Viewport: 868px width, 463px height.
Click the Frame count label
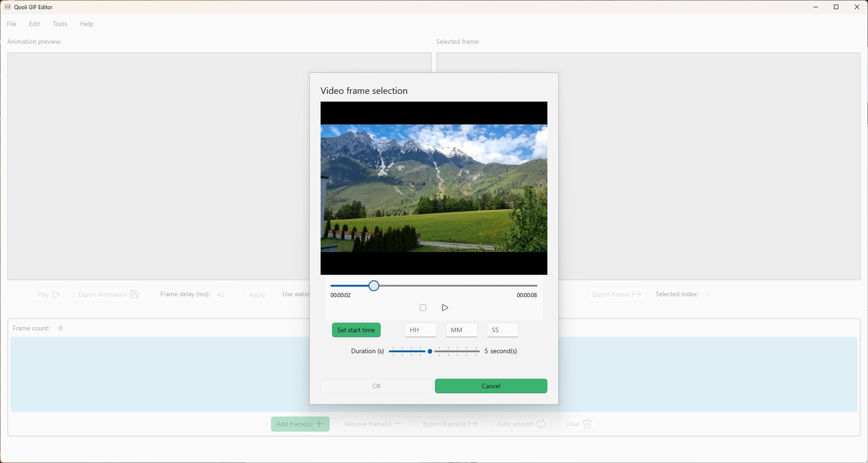click(x=31, y=328)
